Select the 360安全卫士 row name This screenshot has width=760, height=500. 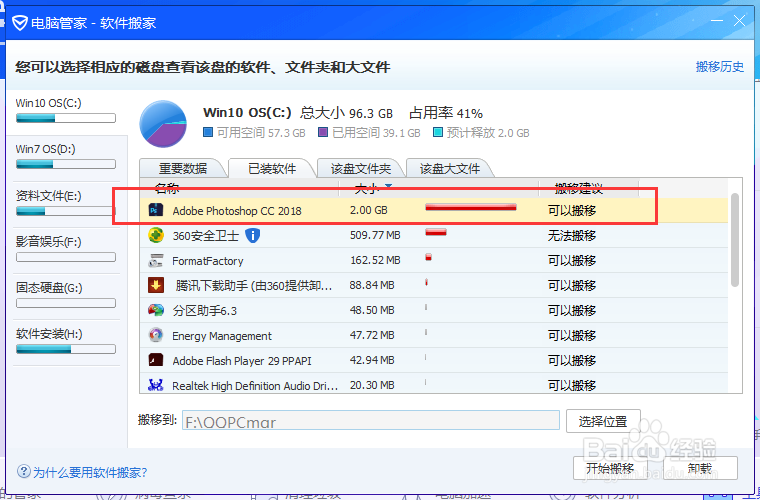[206, 235]
